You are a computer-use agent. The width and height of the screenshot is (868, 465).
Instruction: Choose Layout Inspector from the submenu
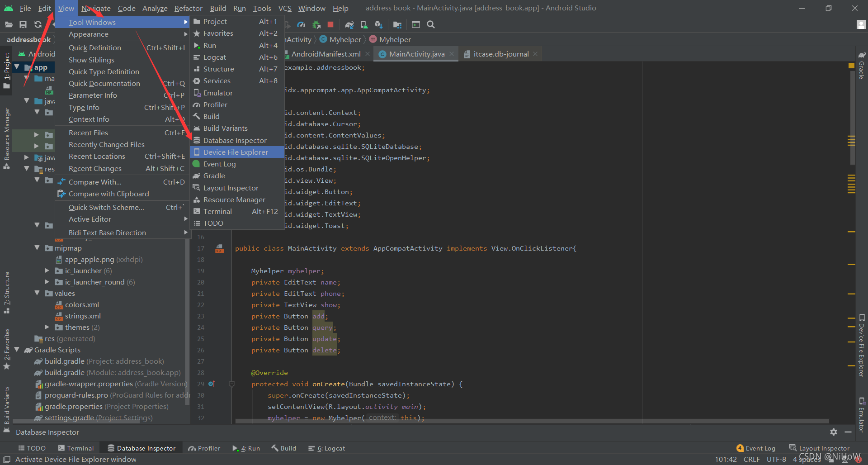237,188
